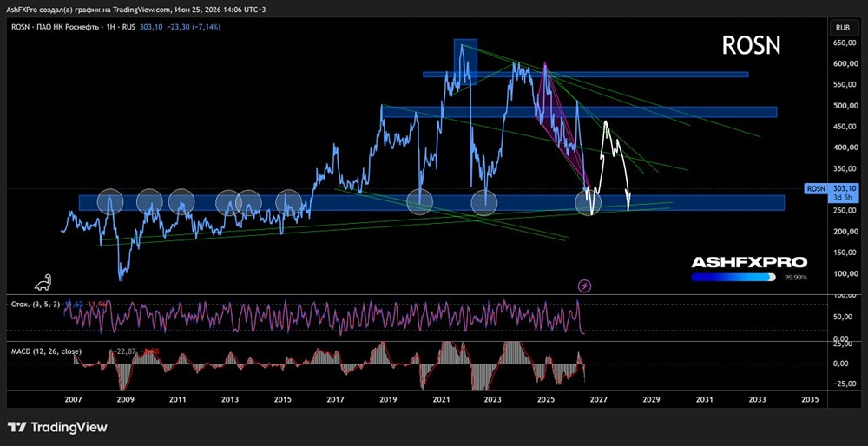Click the 2027 label on time axis
Image resolution: width=868 pixels, height=446 pixels.
(x=599, y=399)
